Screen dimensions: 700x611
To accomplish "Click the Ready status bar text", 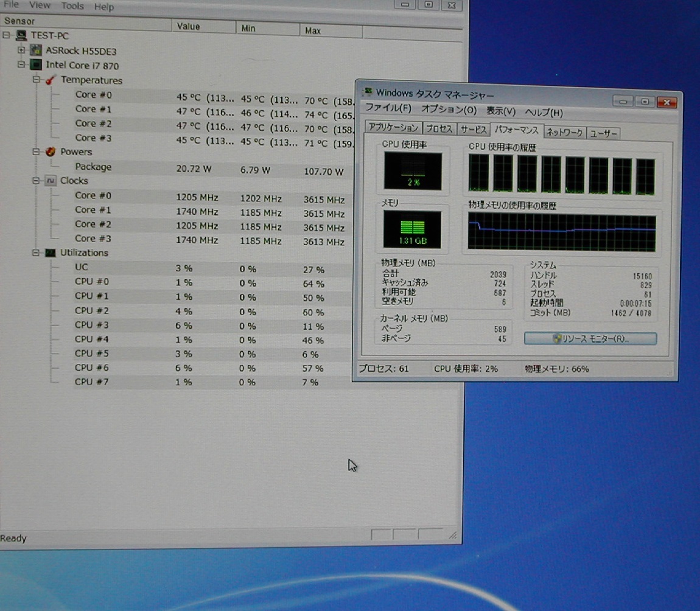I will [13, 538].
